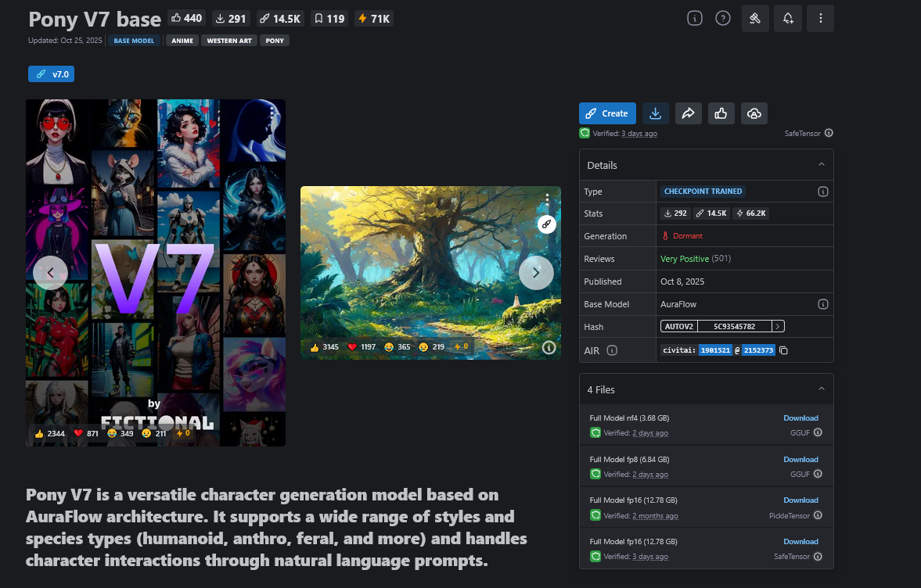Viewport: 921px width, 588px height.
Task: Download Full Model fp8 (6.84 GB)
Action: tap(800, 460)
